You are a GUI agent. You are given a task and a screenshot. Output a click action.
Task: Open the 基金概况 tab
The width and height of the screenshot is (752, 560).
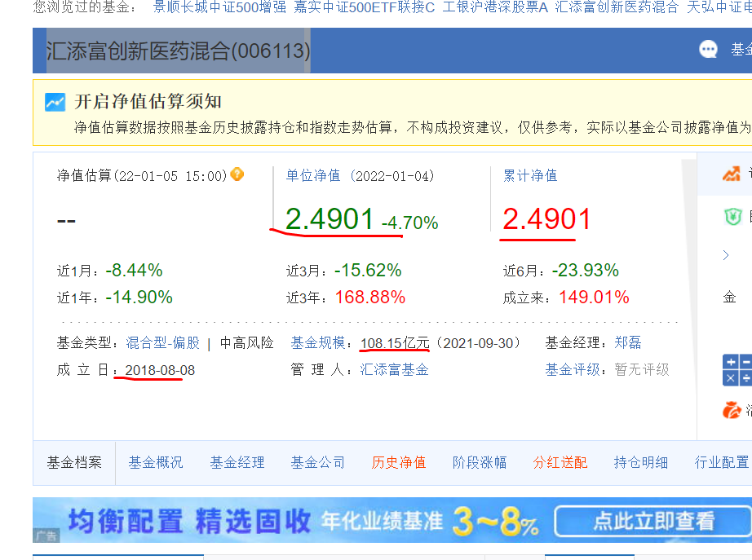point(156,463)
